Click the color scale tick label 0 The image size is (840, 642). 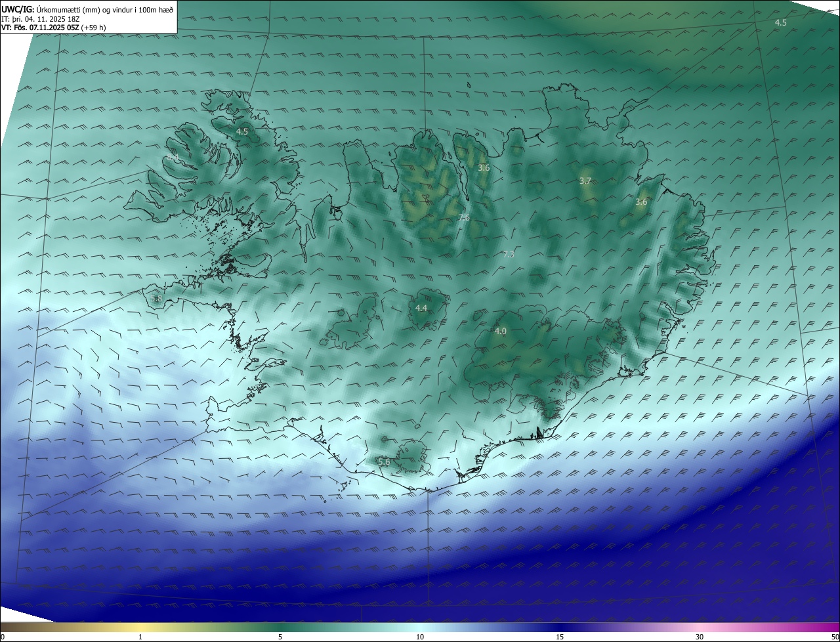3,637
